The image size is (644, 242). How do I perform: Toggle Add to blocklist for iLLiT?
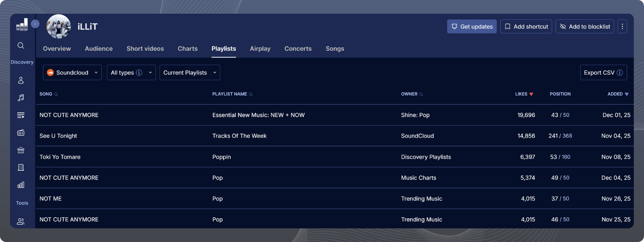tap(584, 27)
